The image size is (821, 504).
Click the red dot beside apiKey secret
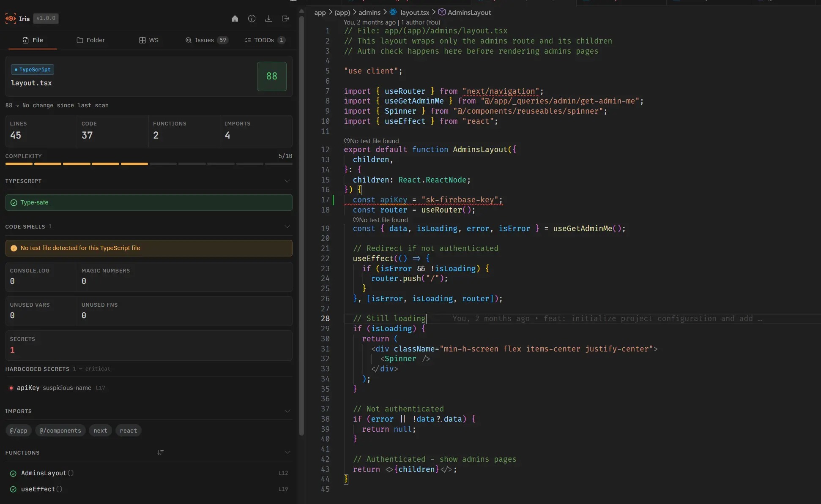[11, 388]
